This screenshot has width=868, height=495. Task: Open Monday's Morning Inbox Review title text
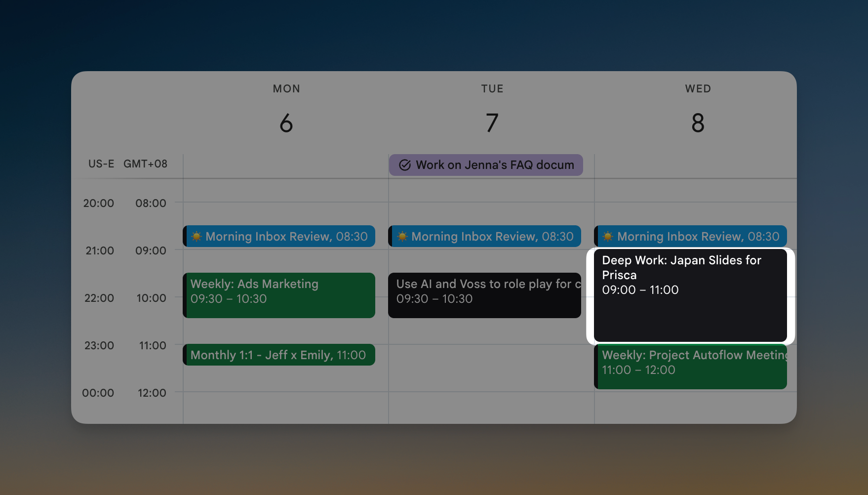click(268, 237)
